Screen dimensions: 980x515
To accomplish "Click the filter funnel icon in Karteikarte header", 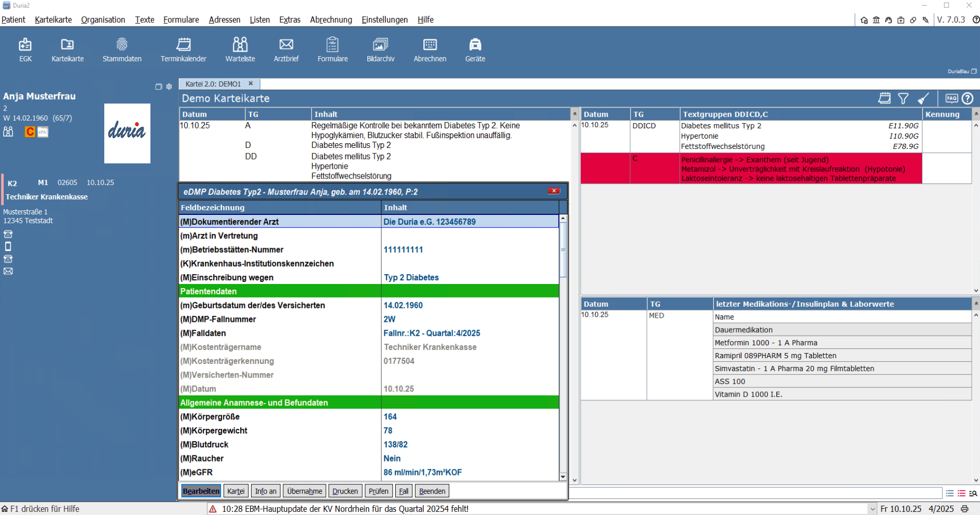I will [903, 99].
